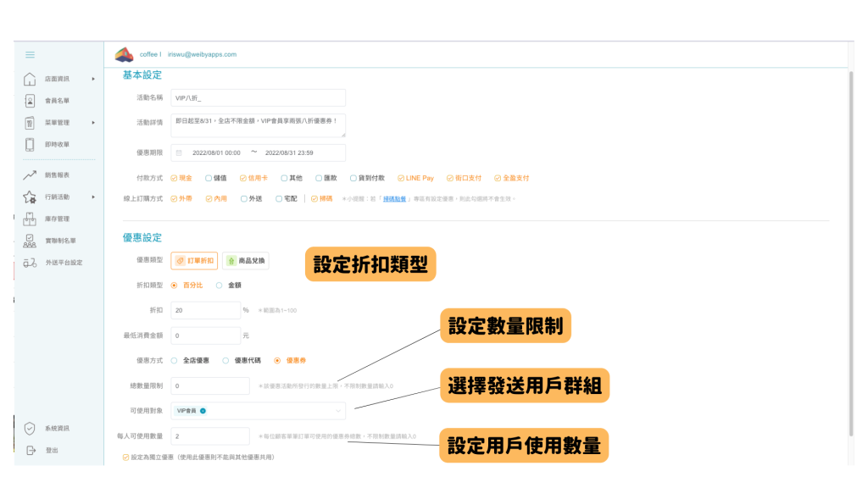Click the 外送平台設定 scooter icon
The width and height of the screenshot is (868, 488).
click(x=30, y=263)
